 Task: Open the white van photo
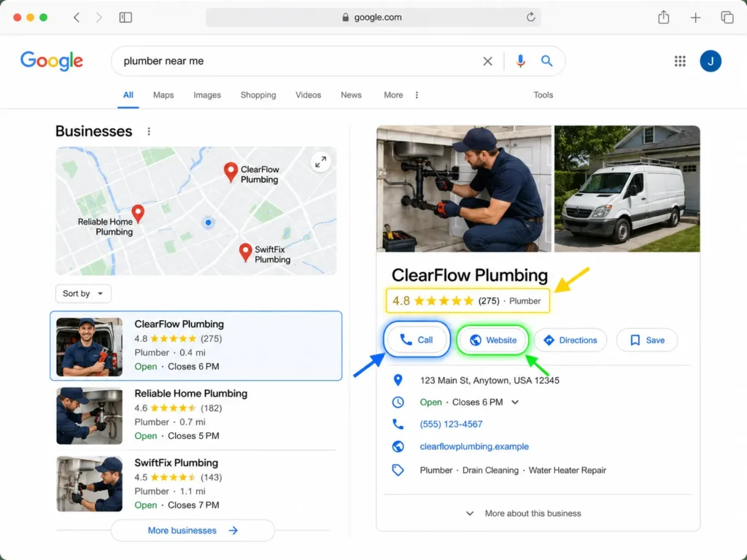tap(627, 189)
